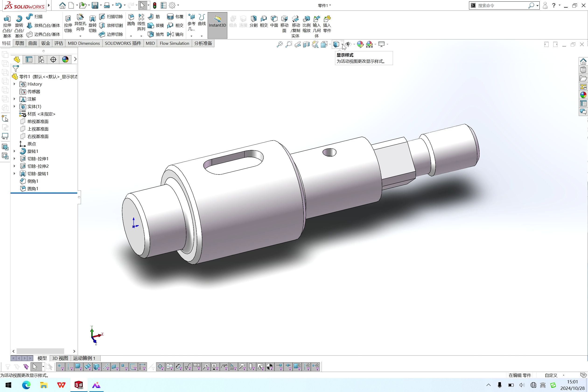Click the appearances color wheel in task pane
The width and height of the screenshot is (588, 392).
(x=583, y=95)
